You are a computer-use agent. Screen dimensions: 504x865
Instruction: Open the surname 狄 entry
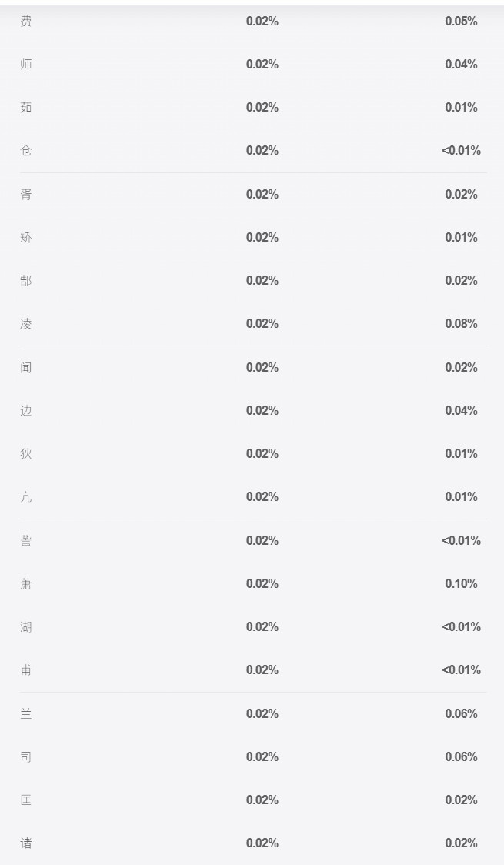point(26,453)
